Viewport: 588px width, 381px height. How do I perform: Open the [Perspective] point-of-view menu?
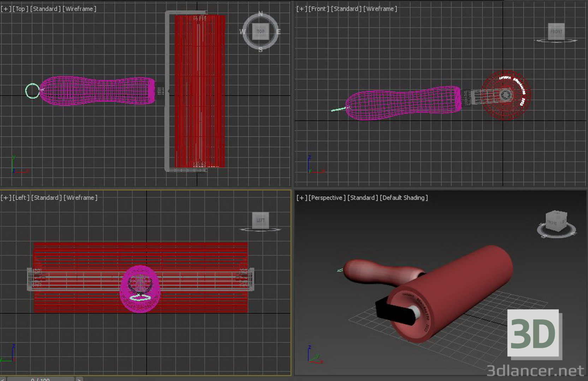326,198
